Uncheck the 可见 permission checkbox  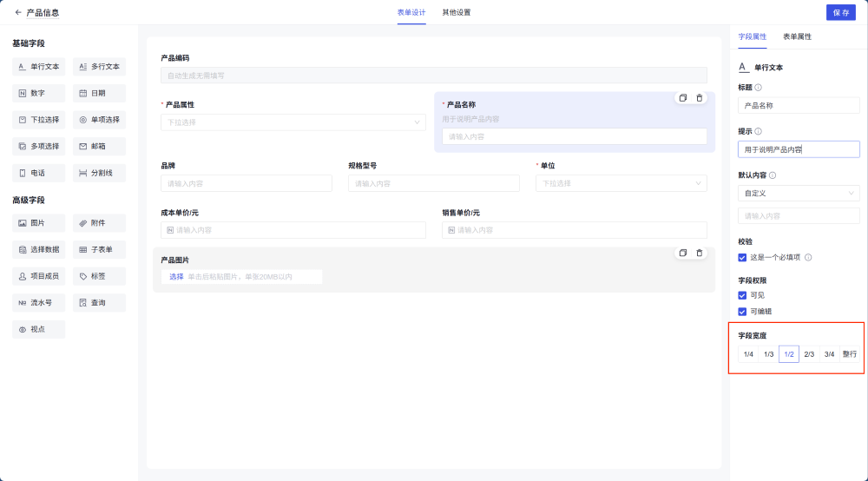coord(742,295)
